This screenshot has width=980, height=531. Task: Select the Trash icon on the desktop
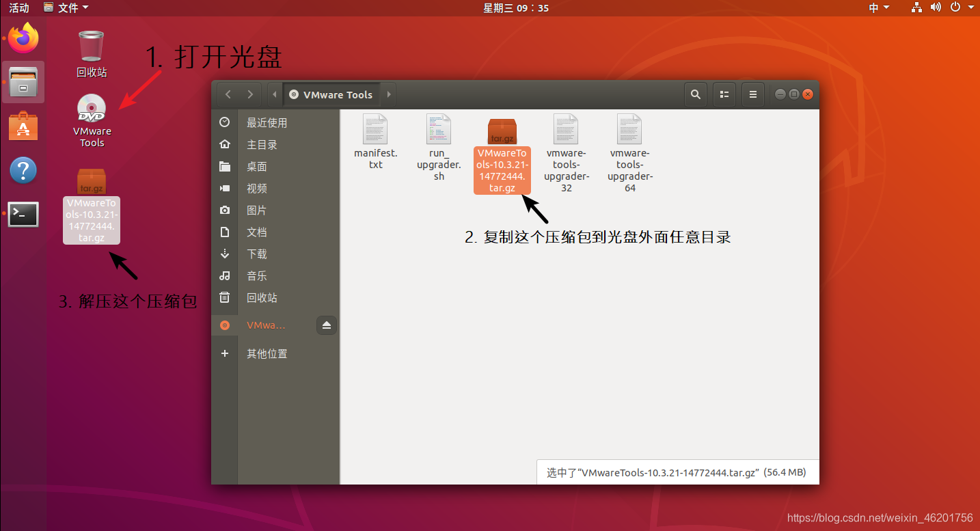click(92, 54)
